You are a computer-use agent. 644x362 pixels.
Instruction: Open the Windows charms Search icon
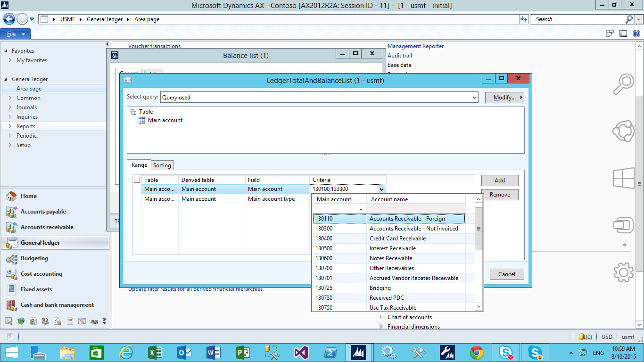tap(623, 85)
